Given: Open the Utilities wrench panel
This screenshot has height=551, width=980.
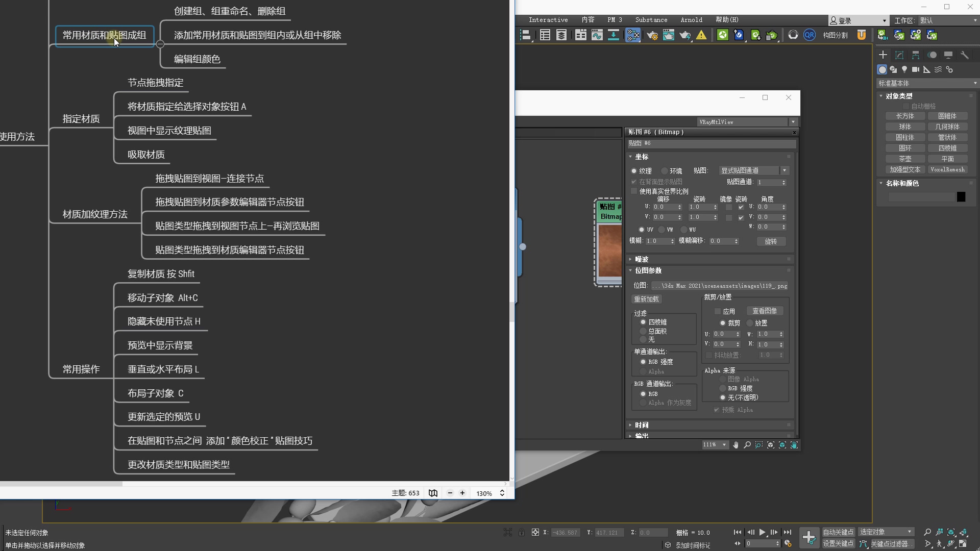Looking at the screenshot, I should 964,55.
